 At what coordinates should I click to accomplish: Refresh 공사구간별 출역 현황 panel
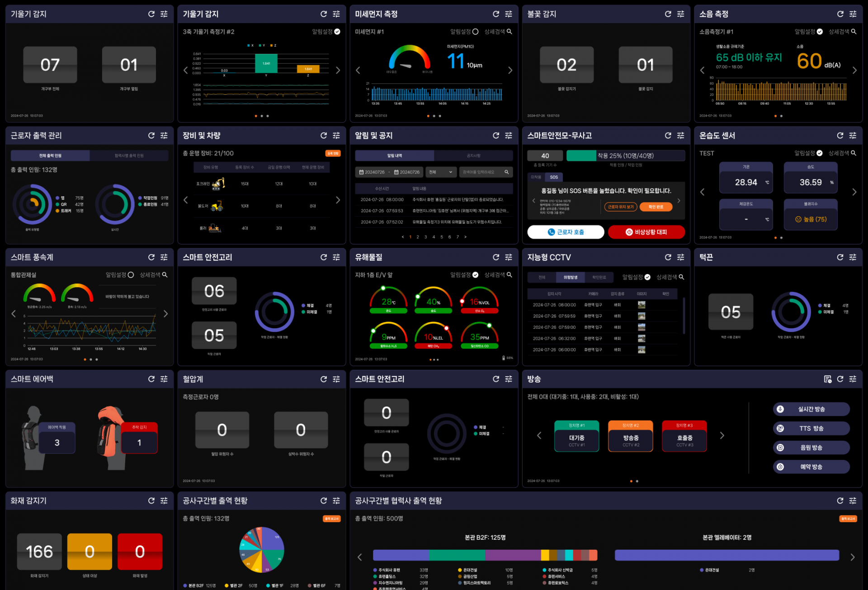coord(324,500)
